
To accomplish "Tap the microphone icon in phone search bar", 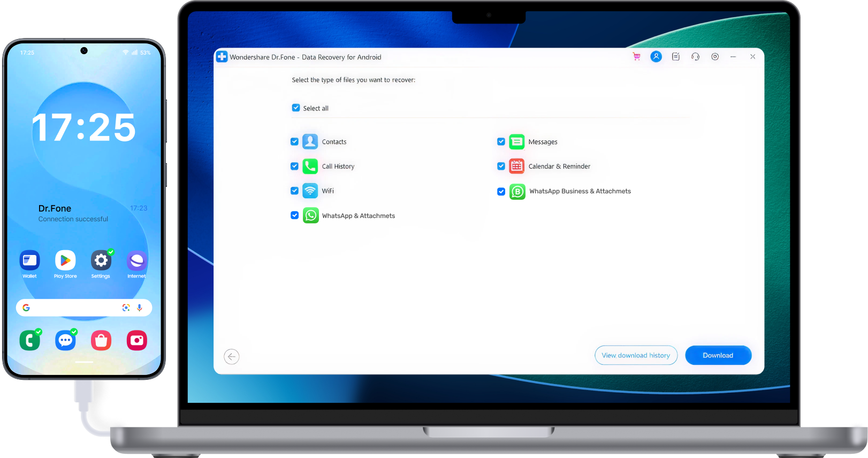I will pyautogui.click(x=139, y=307).
